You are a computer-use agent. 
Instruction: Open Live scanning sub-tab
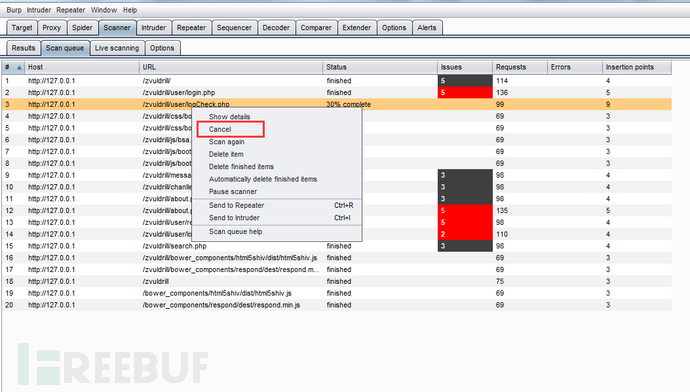tap(117, 48)
